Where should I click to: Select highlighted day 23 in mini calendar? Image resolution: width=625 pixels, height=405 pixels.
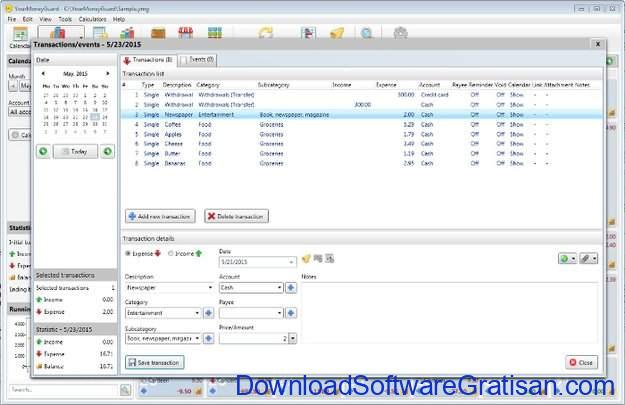tap(95, 117)
